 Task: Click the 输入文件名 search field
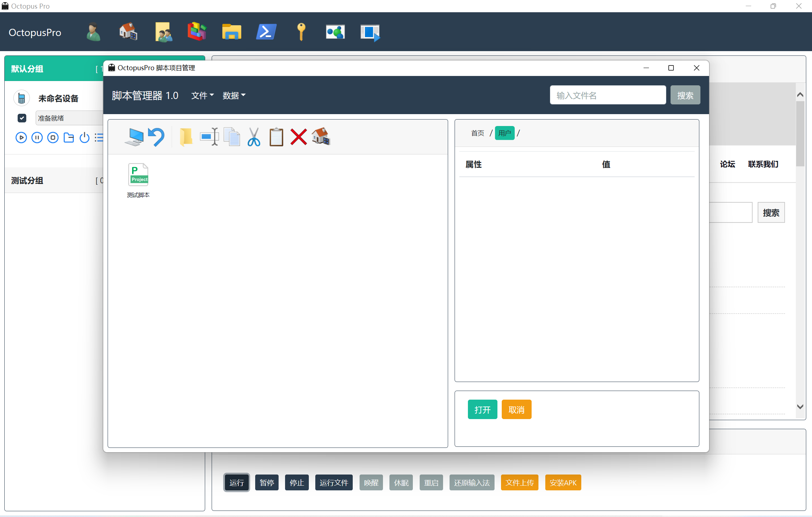(x=608, y=95)
